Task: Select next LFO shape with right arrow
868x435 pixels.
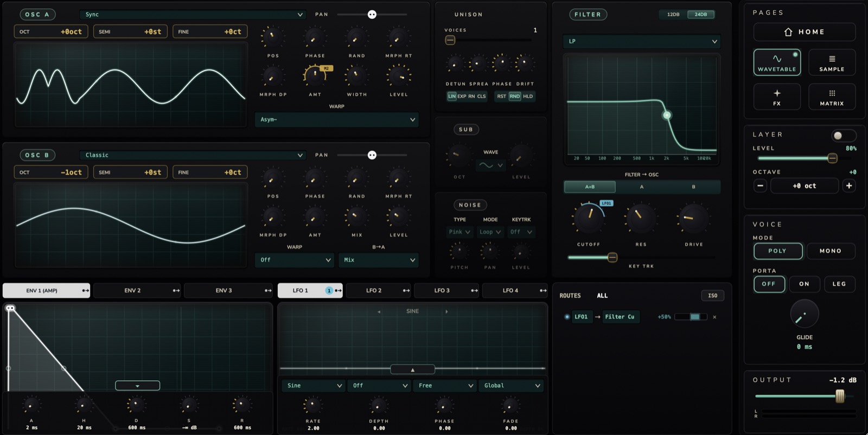Action: pyautogui.click(x=446, y=312)
